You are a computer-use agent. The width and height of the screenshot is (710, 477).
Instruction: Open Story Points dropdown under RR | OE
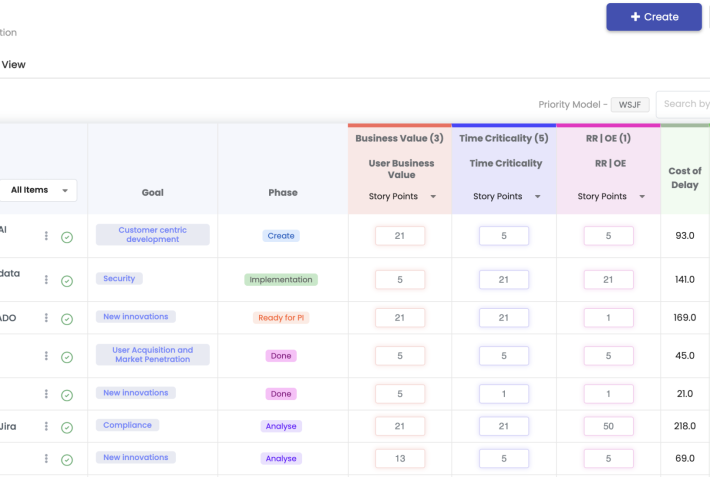pyautogui.click(x=609, y=197)
